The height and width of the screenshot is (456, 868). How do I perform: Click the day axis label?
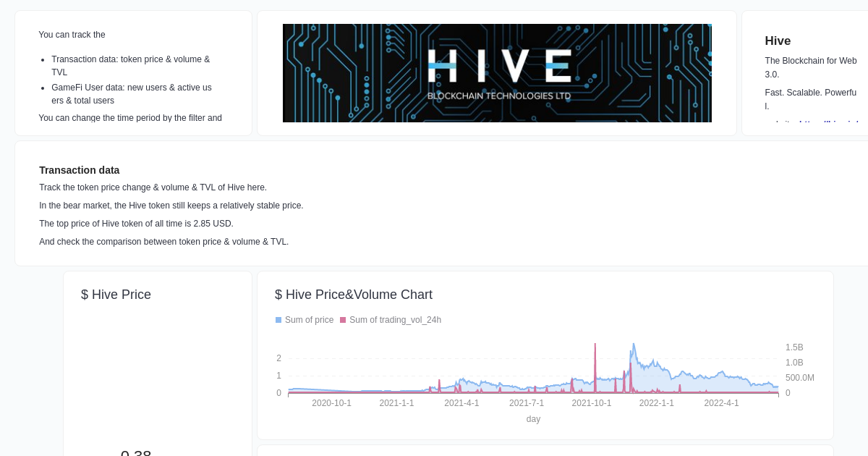pyautogui.click(x=533, y=419)
